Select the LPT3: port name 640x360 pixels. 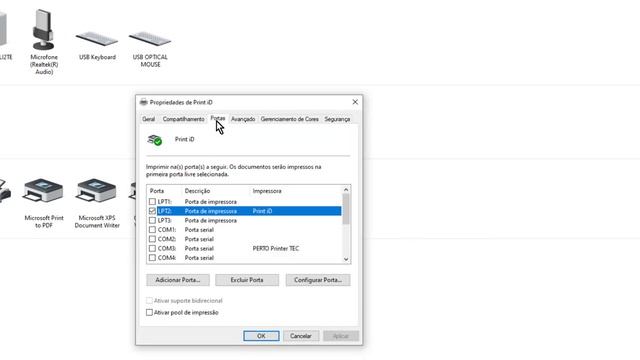click(164, 220)
